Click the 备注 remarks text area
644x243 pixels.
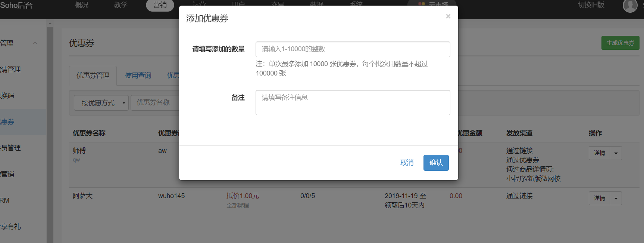pyautogui.click(x=353, y=102)
